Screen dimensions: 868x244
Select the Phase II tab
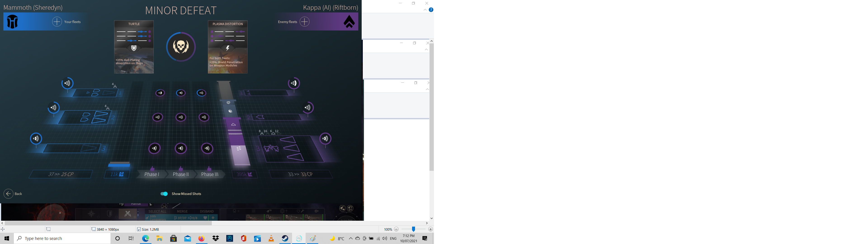tap(181, 174)
